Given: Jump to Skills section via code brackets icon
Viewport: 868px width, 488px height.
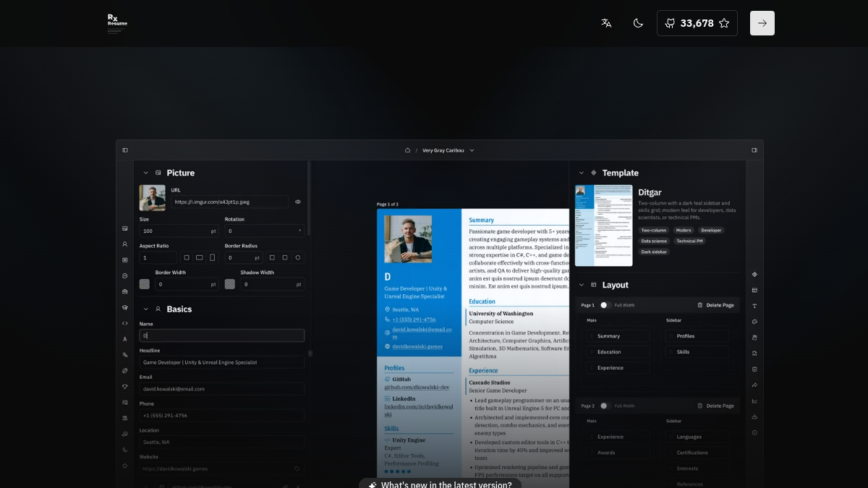Looking at the screenshot, I should [125, 323].
